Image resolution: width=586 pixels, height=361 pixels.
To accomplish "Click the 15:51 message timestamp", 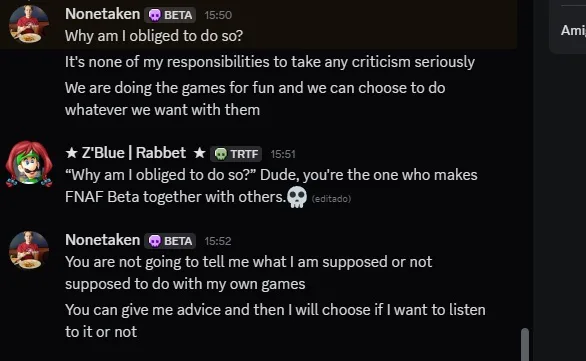I will 283,154.
